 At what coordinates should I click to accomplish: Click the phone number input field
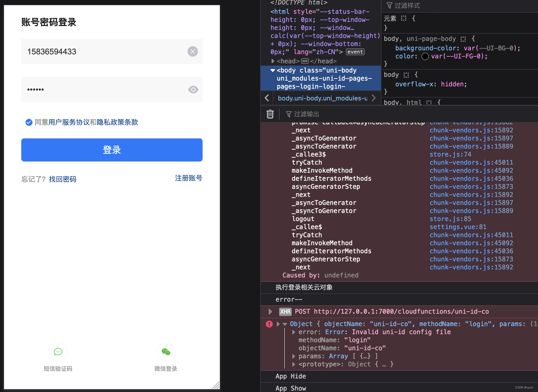[112, 52]
